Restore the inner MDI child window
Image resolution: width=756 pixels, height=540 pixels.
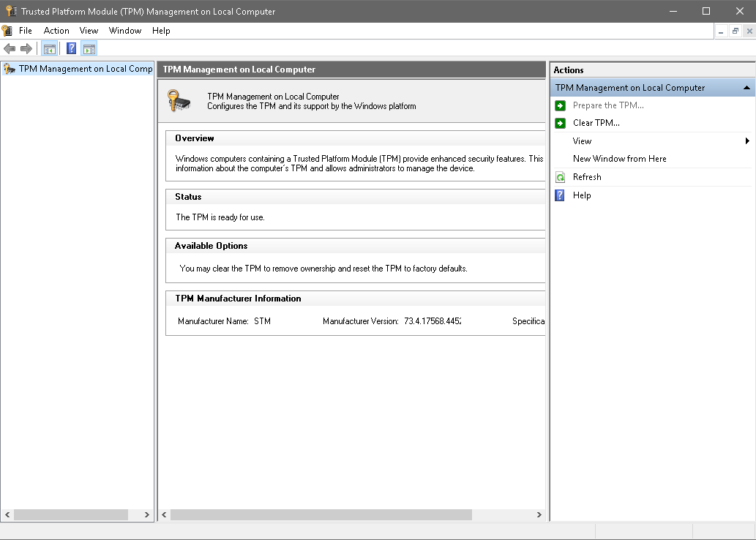point(736,31)
